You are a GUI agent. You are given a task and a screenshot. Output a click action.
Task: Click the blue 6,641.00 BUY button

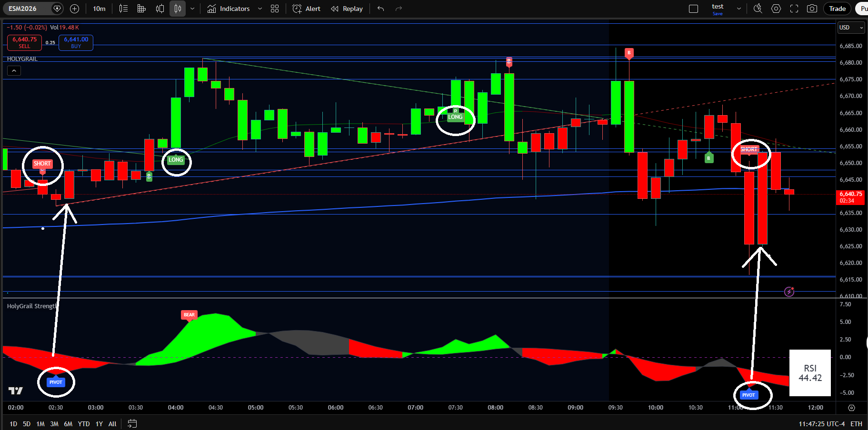(x=76, y=42)
